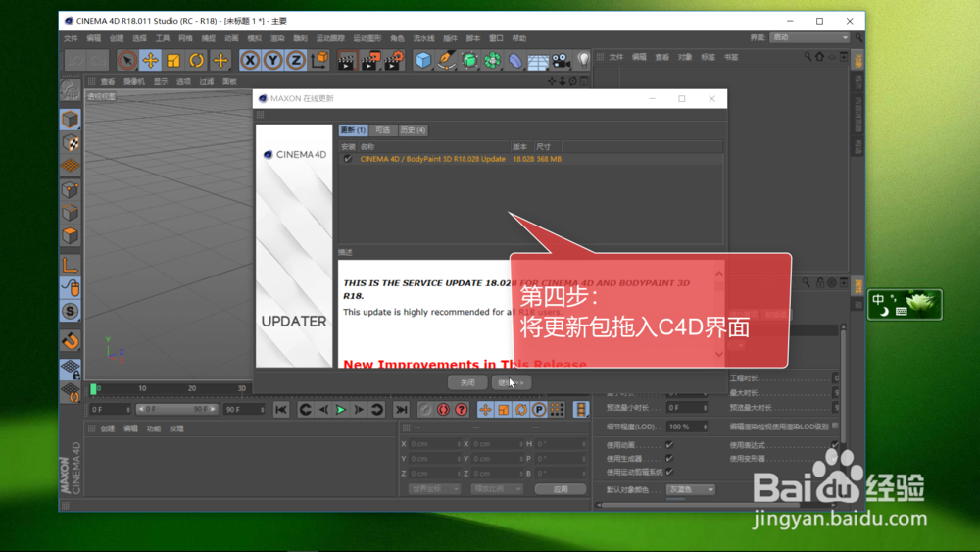Go to end of animation button
This screenshot has height=552, width=980.
point(401,410)
